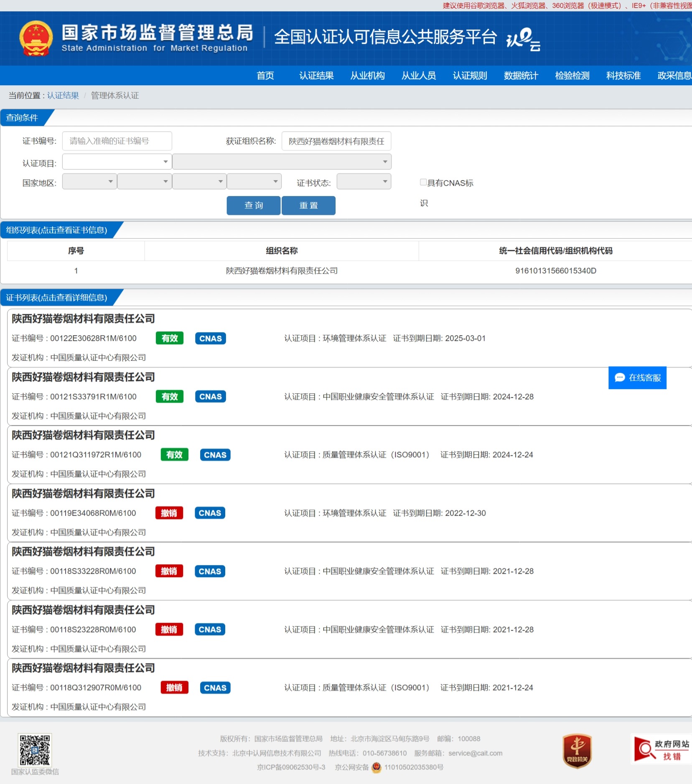Open 检验检测 navigation menu
The width and height of the screenshot is (692, 784).
pos(572,76)
